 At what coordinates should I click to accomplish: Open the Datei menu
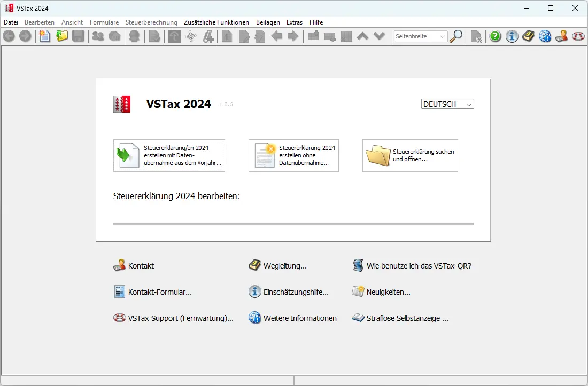[x=11, y=22]
